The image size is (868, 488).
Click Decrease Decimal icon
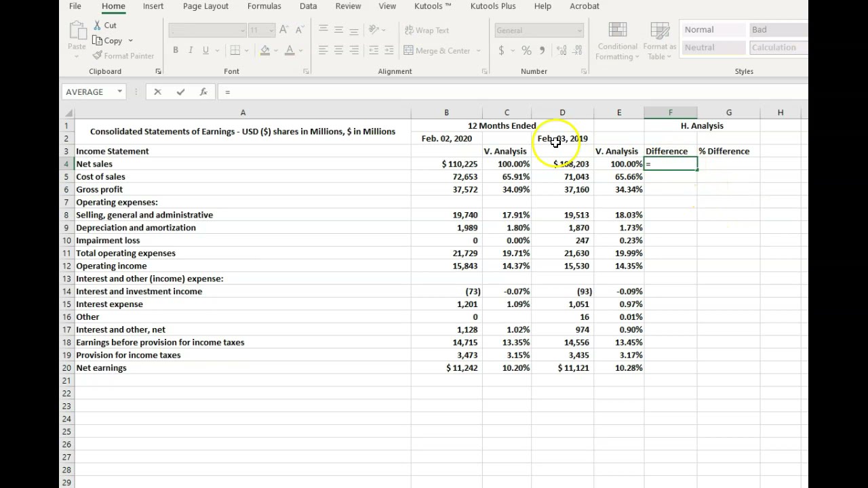pyautogui.click(x=577, y=50)
